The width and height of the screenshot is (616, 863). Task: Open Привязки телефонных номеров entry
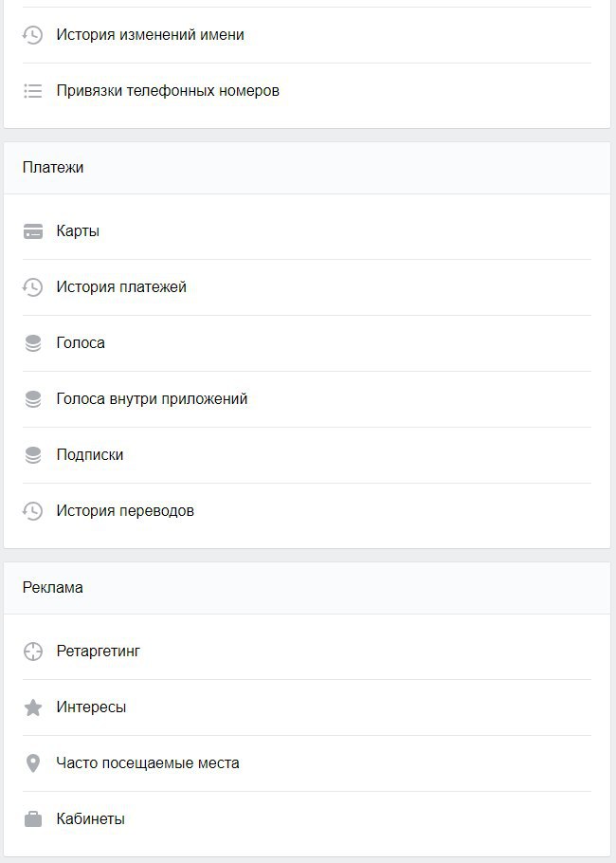[x=307, y=91]
